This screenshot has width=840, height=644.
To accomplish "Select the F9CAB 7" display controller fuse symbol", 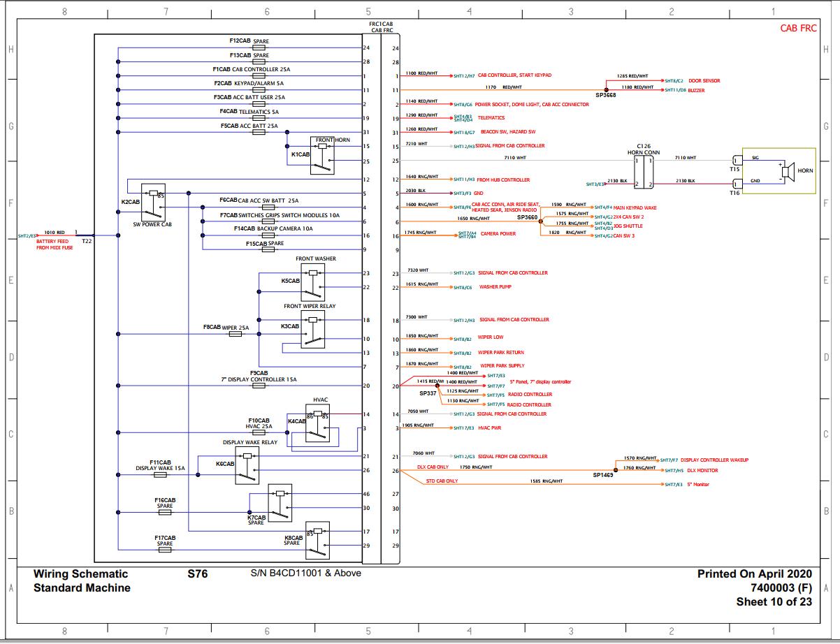I will coord(259,386).
